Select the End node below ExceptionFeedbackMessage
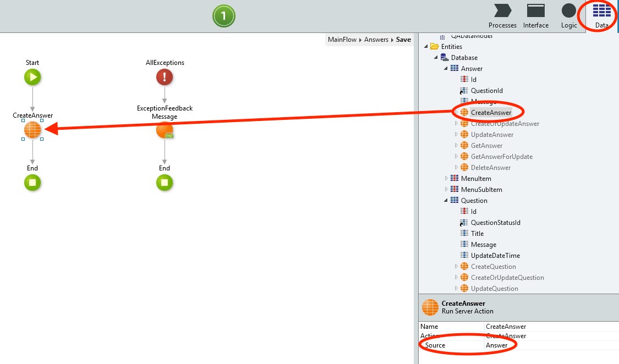Screen dimensions: 619x364 165,183
